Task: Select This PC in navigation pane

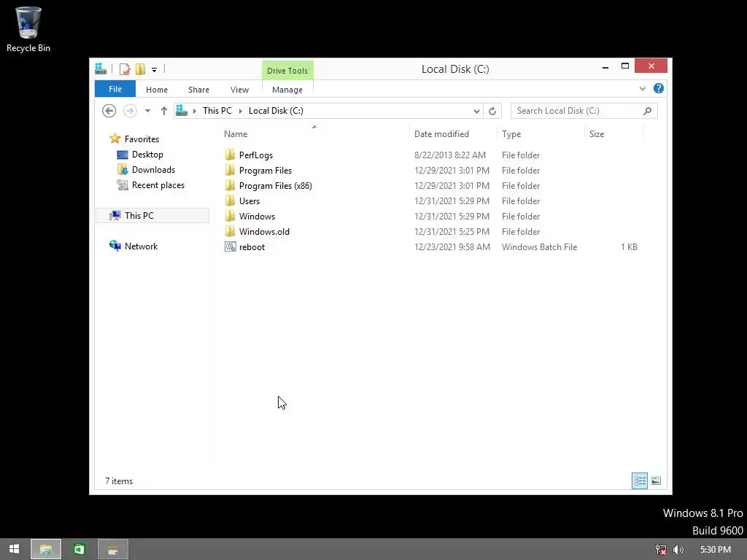Action: (x=152, y=215)
